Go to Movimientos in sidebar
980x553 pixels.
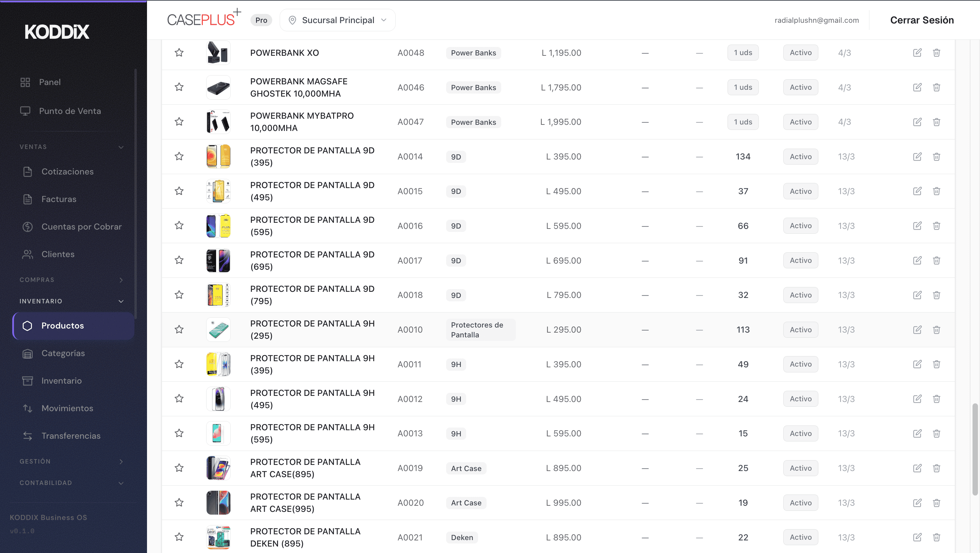(67, 408)
